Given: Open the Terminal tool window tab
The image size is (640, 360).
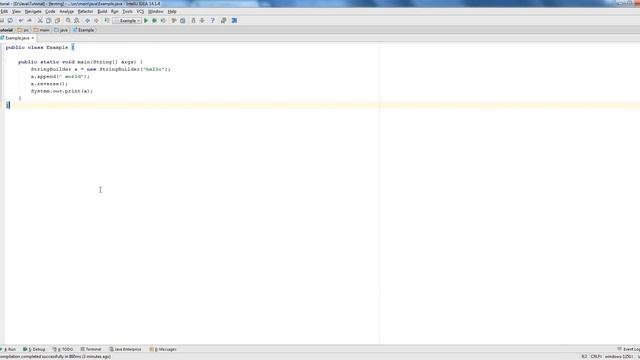Looking at the screenshot, I should pos(91,349).
